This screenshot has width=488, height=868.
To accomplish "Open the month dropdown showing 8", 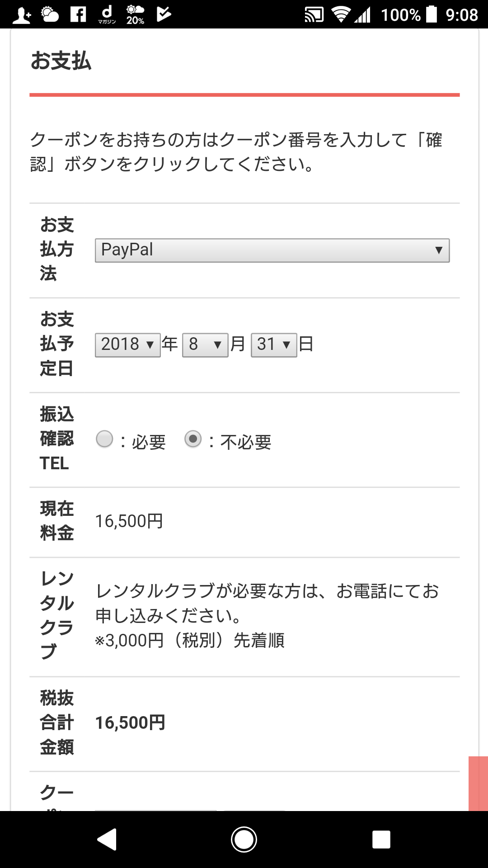I will (x=205, y=345).
